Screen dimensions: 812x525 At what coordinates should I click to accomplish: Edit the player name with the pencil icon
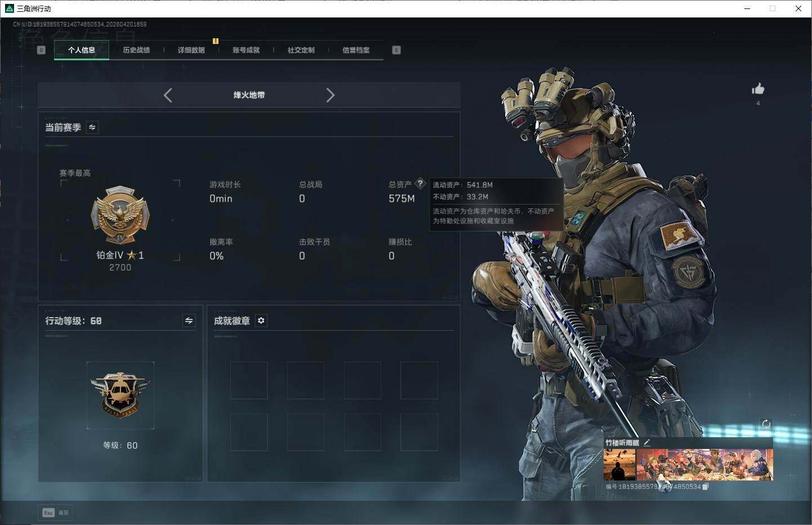coord(646,443)
